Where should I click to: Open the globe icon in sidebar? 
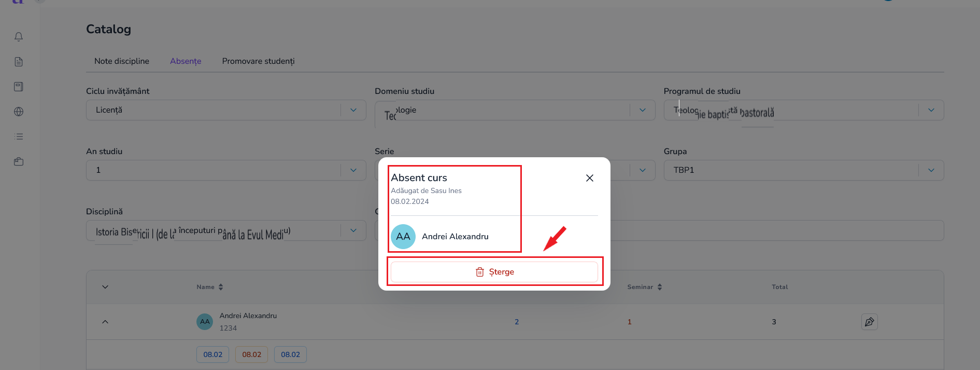tap(19, 112)
